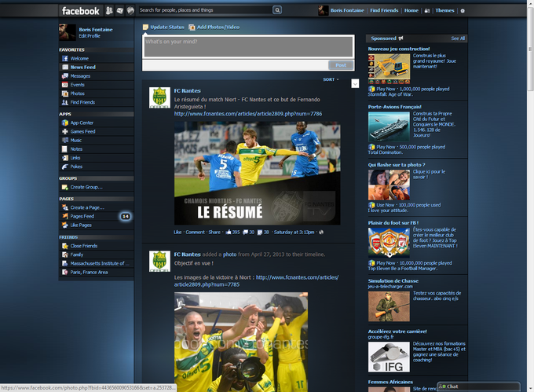Open Simulation de Chasse ad
This screenshot has height=392, width=534.
(393, 280)
